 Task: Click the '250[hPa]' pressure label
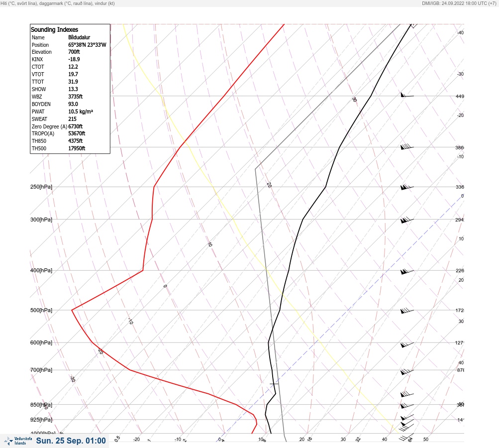coord(41,187)
